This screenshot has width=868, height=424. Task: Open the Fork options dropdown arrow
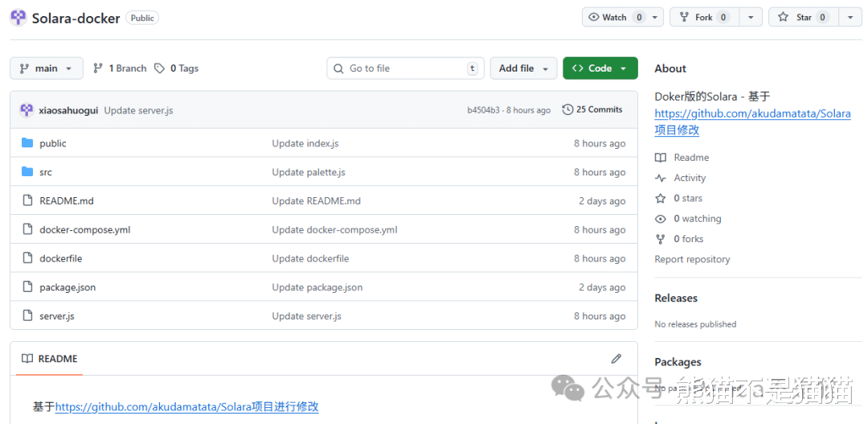tap(751, 17)
